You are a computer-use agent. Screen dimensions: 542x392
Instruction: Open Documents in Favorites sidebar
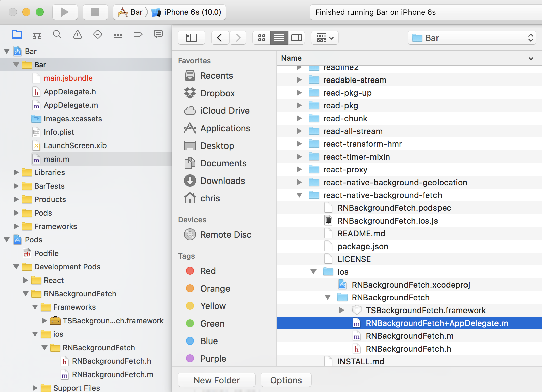(216, 163)
